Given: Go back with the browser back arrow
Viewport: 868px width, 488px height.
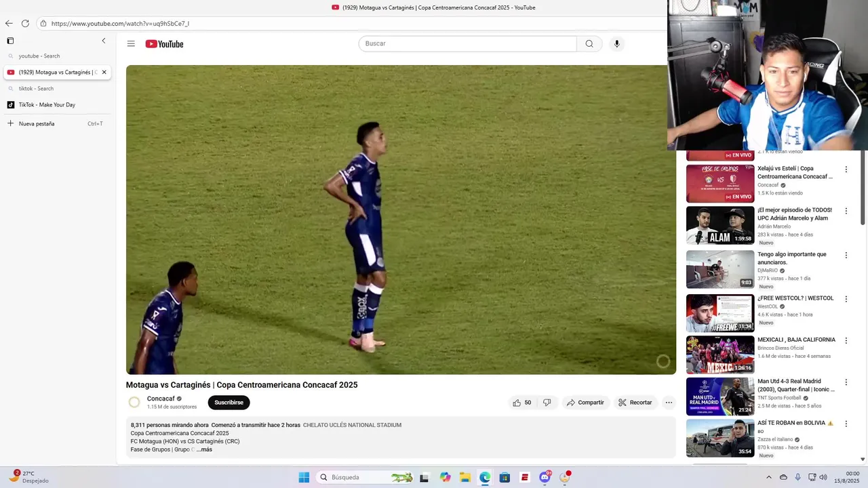Looking at the screenshot, I should [x=9, y=23].
